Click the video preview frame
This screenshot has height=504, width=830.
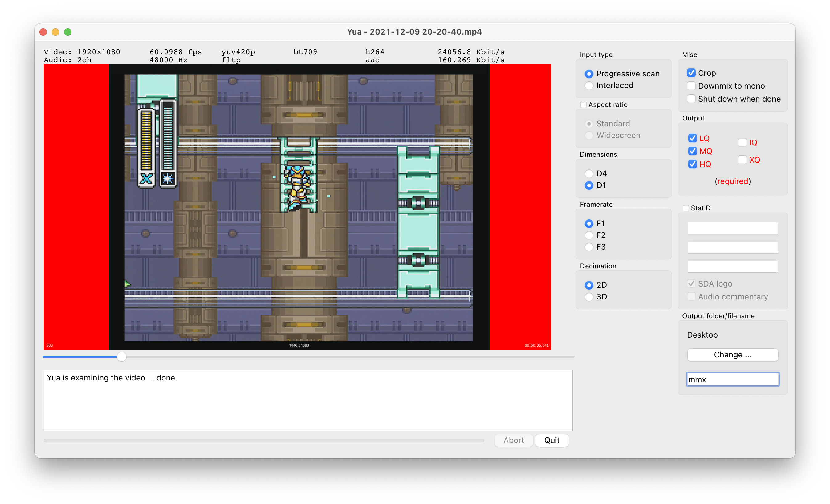pos(299,207)
